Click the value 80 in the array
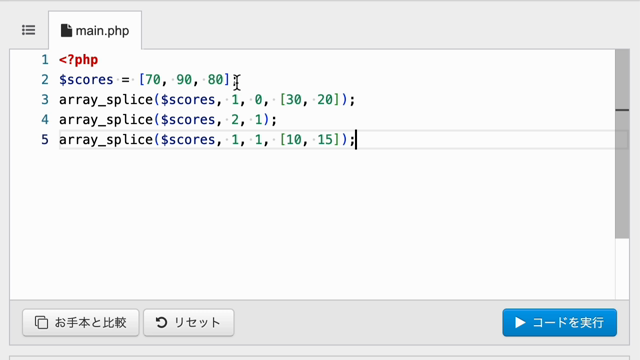 [216, 80]
